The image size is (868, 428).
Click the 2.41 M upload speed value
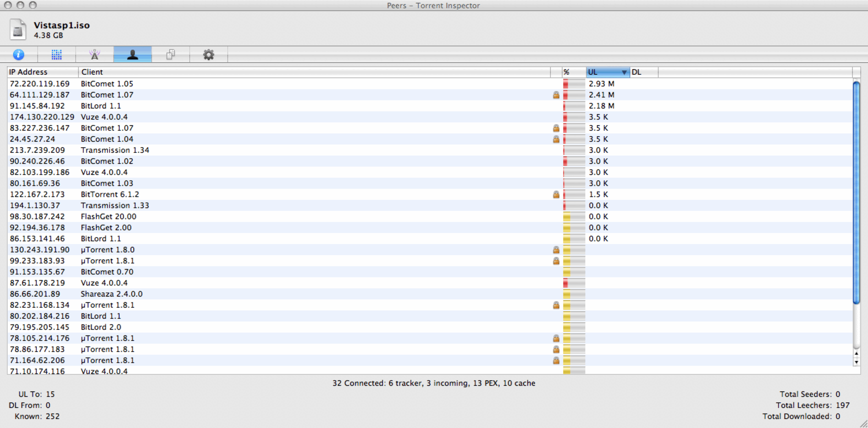tap(602, 95)
